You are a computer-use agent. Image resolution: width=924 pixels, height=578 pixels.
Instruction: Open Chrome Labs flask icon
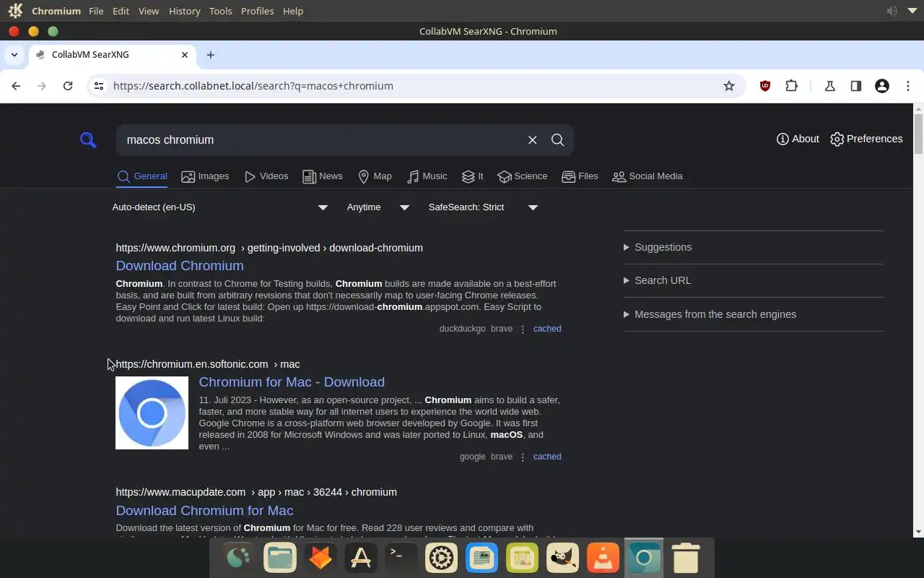[830, 86]
